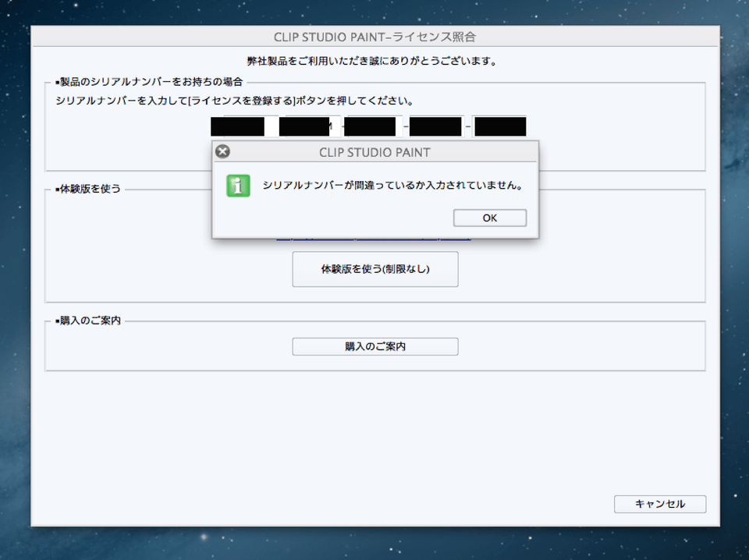Click the green info icon in the alert
This screenshot has height=560, width=749.
point(238,186)
